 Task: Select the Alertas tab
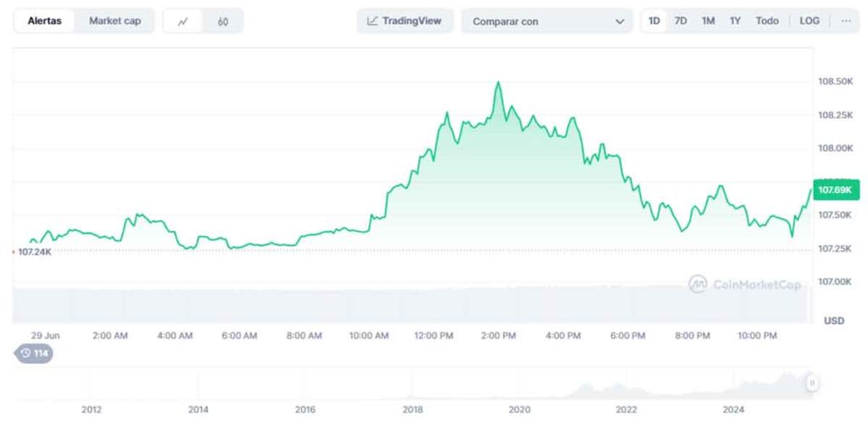pos(44,21)
